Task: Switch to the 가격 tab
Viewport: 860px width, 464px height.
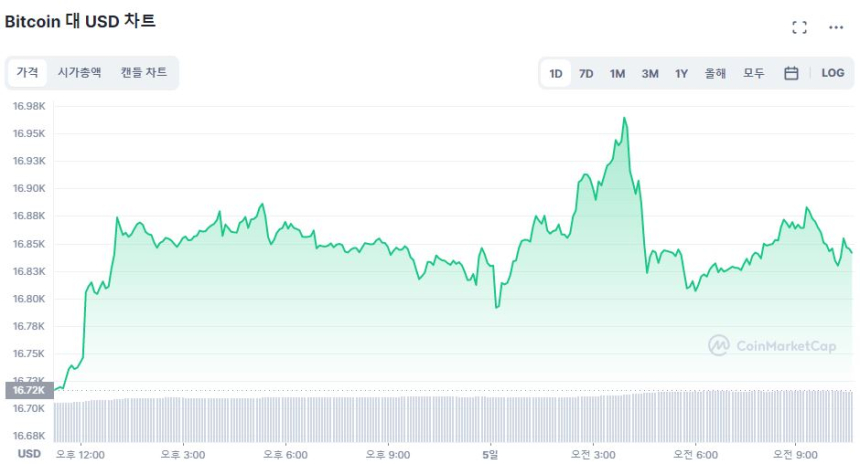Action: click(27, 72)
